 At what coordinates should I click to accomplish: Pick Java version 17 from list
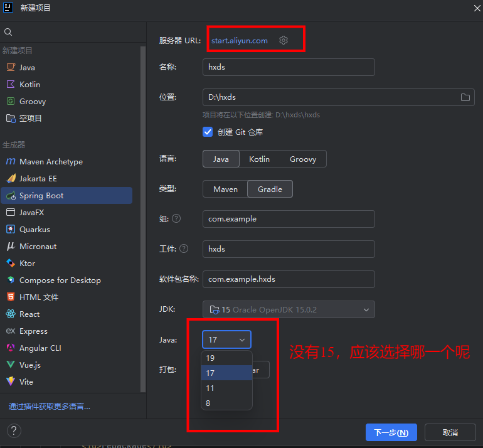point(226,373)
